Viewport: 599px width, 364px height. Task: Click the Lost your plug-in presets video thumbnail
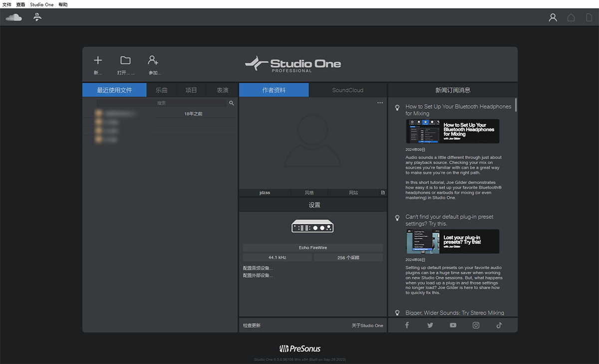(453, 241)
